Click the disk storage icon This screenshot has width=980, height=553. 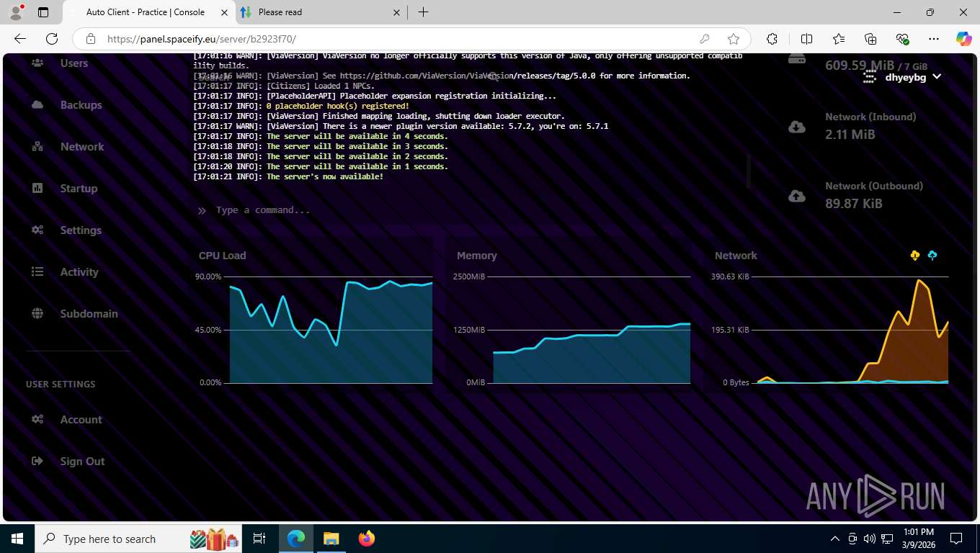(797, 59)
